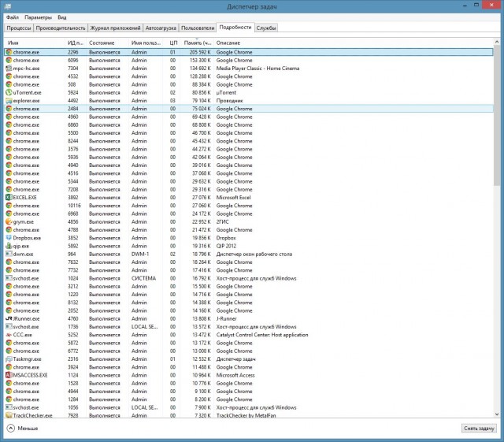Switch to the Журнал приложений tab

click(115, 28)
